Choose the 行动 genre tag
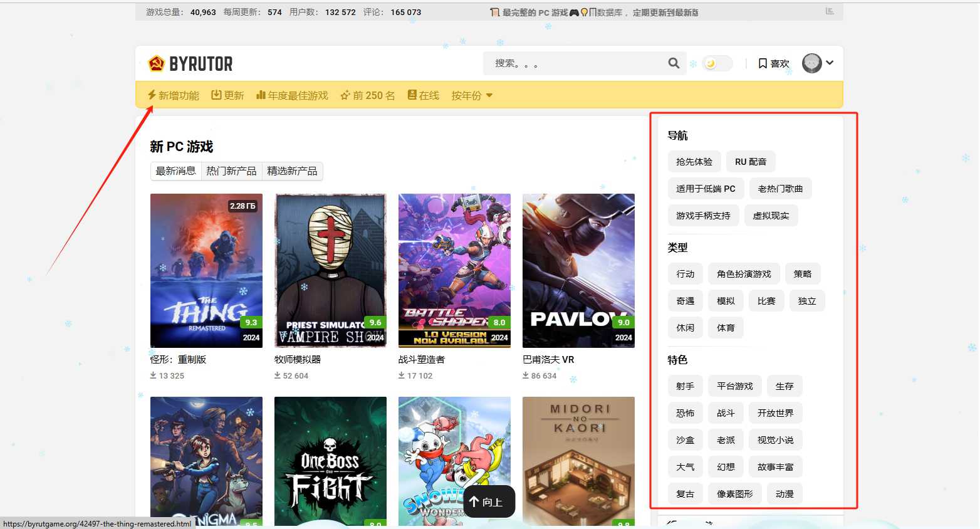This screenshot has width=980, height=529. (x=685, y=274)
